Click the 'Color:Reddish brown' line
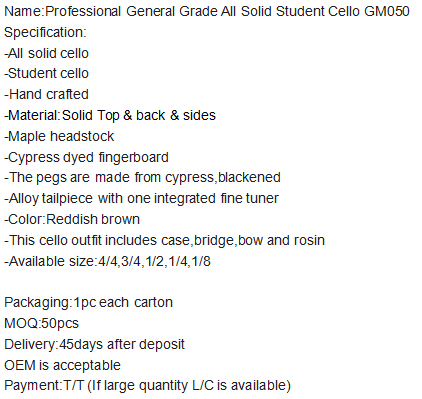This screenshot has width=422, height=399. coord(72,219)
